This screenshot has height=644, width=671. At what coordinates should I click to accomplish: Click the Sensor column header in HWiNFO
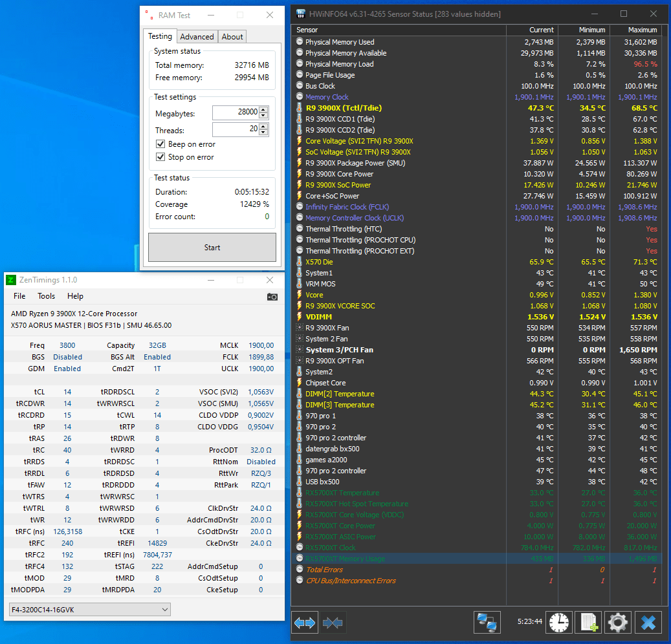[399, 30]
